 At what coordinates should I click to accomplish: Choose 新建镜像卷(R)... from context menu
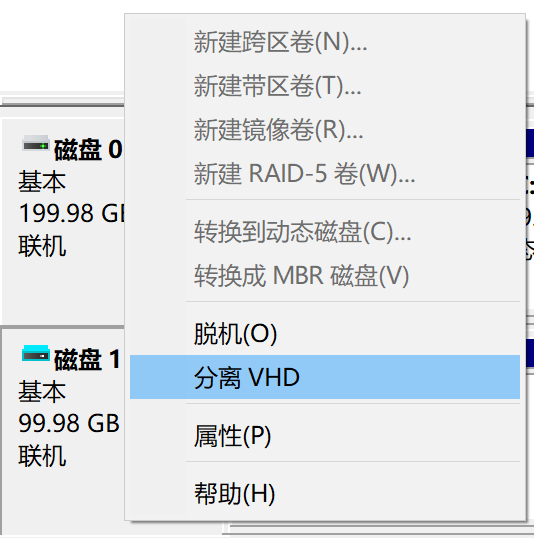[325, 129]
